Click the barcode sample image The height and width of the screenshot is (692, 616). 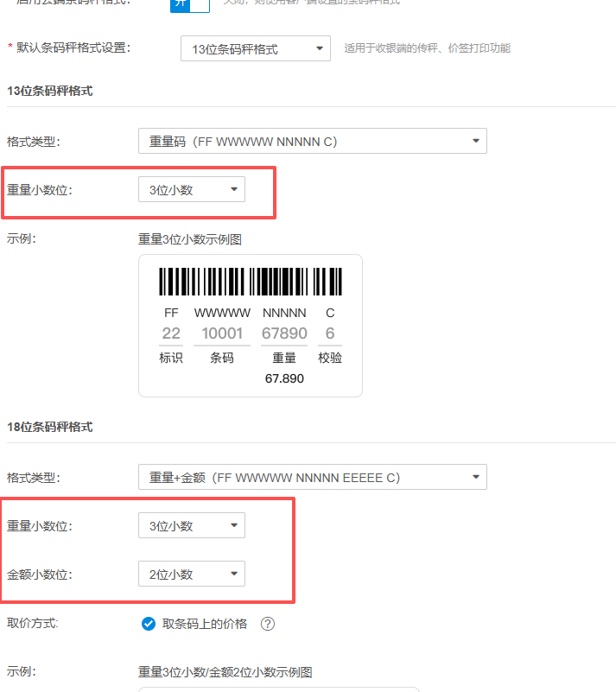coord(251,281)
